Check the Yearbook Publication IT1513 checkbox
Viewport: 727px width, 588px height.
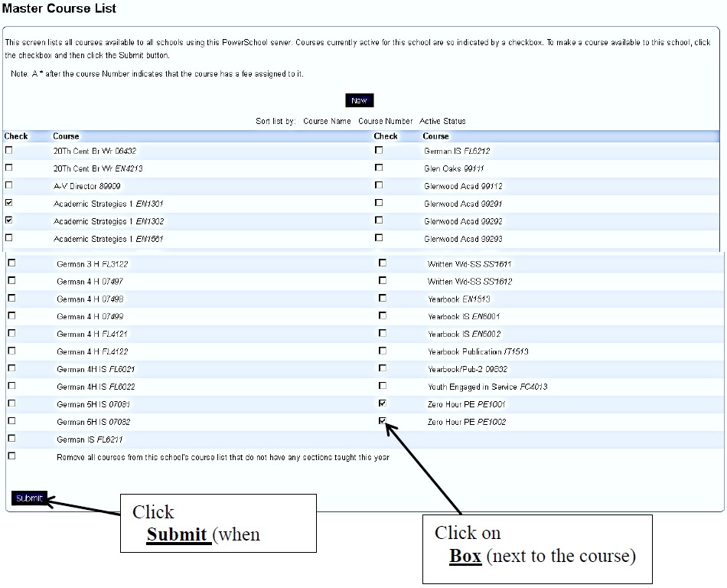383,351
